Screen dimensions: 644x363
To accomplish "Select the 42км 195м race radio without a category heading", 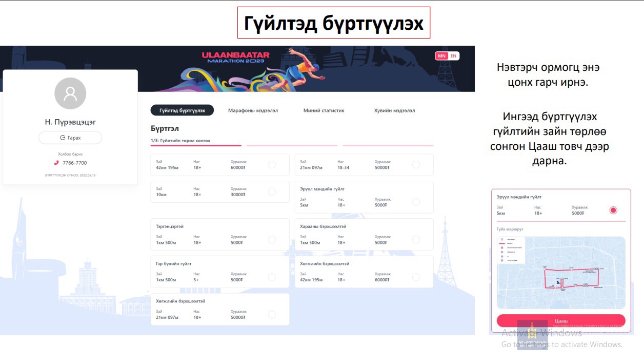I will 272,164.
